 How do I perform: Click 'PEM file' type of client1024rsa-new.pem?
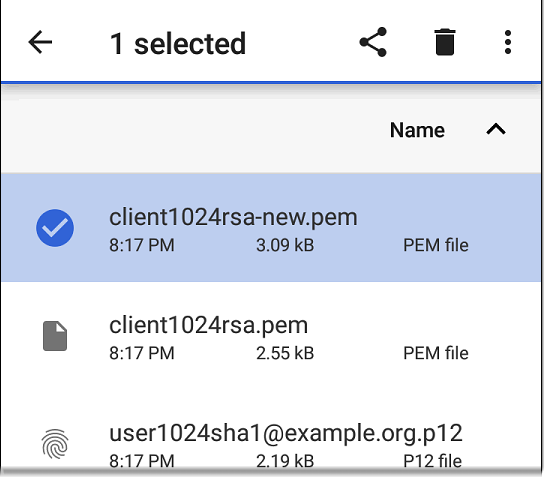pyautogui.click(x=436, y=245)
